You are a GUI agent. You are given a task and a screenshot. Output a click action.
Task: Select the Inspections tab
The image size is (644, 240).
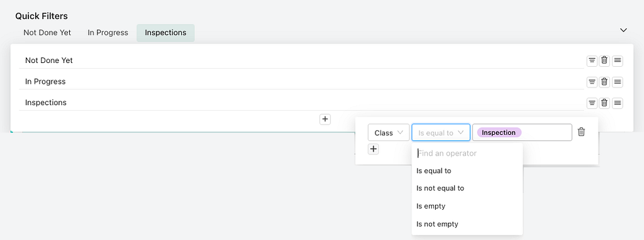pos(165,33)
